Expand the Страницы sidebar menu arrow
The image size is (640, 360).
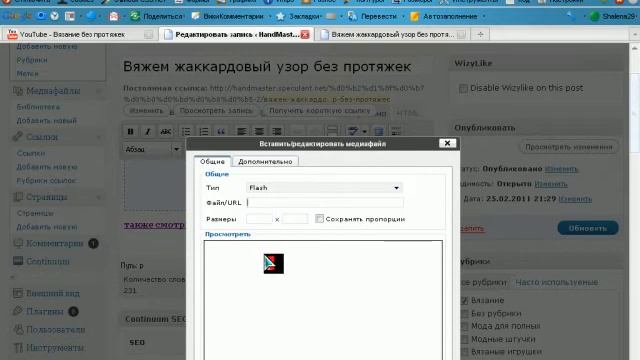[x=99, y=197]
